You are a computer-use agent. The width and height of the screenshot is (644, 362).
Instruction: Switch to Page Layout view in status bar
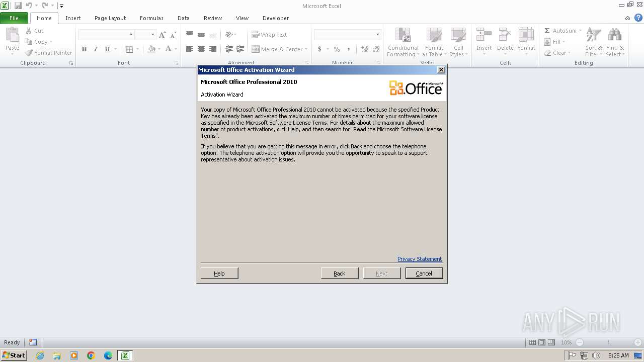click(542, 342)
